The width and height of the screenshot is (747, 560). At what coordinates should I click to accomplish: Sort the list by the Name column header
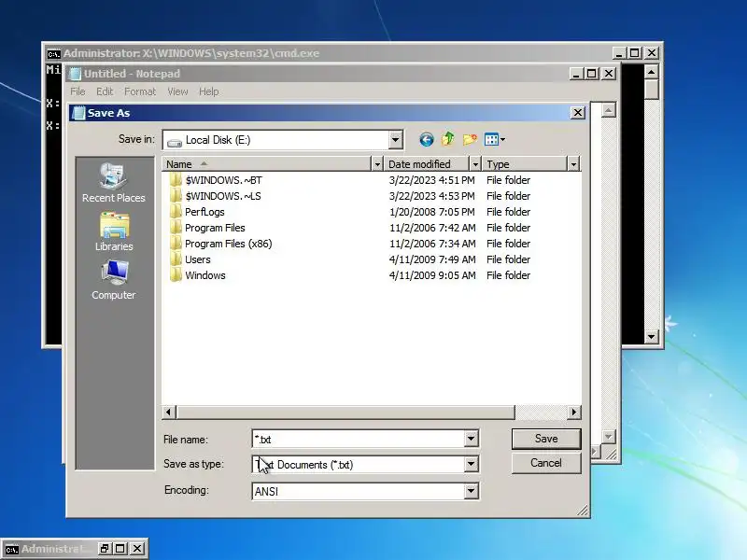point(266,164)
